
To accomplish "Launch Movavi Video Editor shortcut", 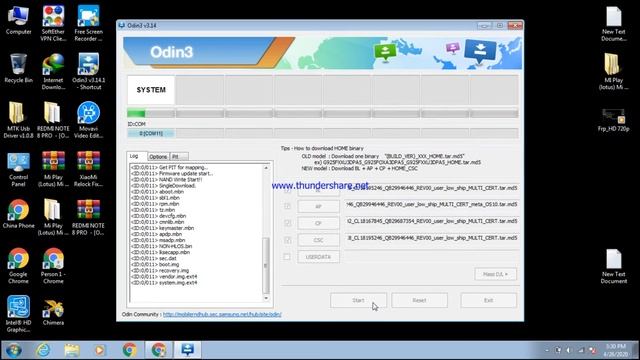I will click(x=88, y=120).
